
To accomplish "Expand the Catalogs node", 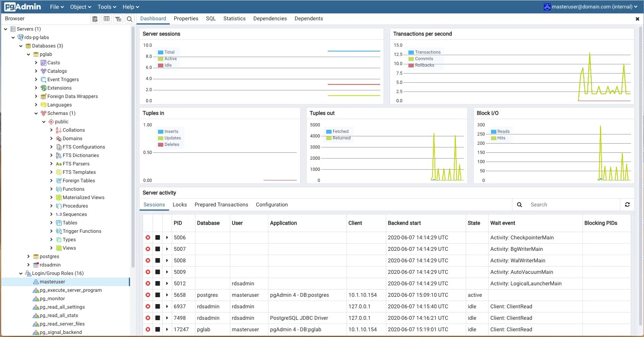I will pos(36,71).
